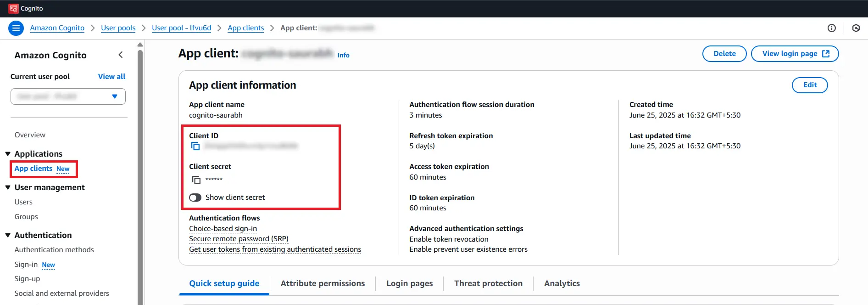Switch to Quick setup guide tab
The height and width of the screenshot is (305, 868).
click(224, 283)
